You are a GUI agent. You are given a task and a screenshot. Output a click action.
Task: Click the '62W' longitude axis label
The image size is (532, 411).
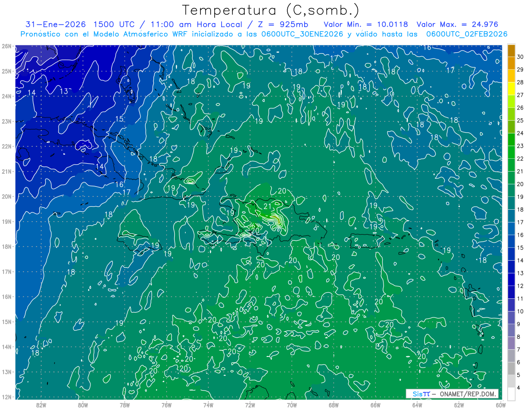click(x=459, y=405)
